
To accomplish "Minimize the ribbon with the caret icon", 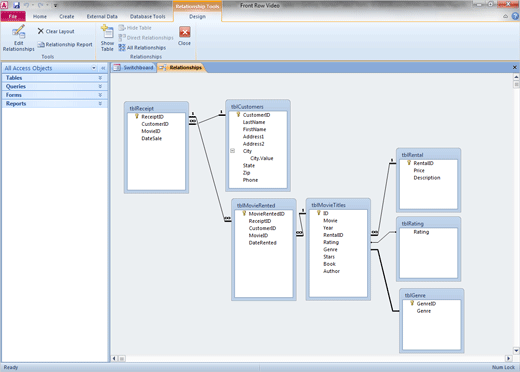I will pyautogui.click(x=505, y=16).
